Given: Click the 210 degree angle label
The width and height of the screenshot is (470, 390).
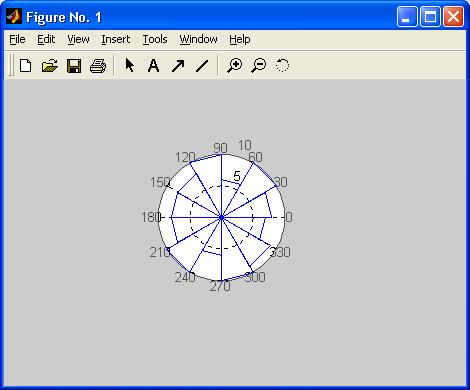Looking at the screenshot, I should point(160,252).
